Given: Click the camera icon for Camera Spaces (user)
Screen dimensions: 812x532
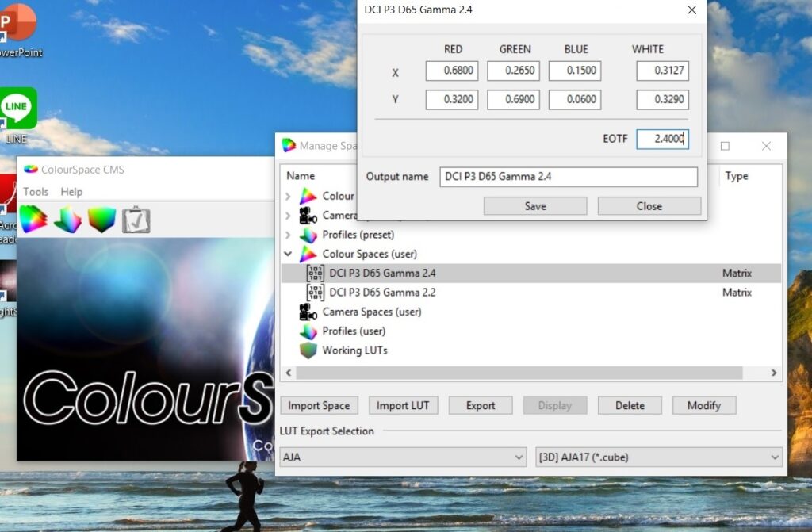Looking at the screenshot, I should tap(308, 312).
